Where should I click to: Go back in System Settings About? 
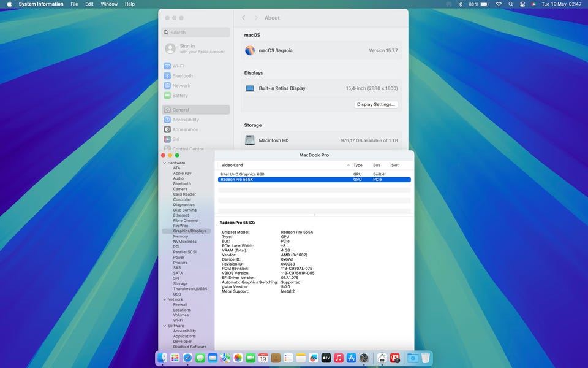[x=243, y=18]
